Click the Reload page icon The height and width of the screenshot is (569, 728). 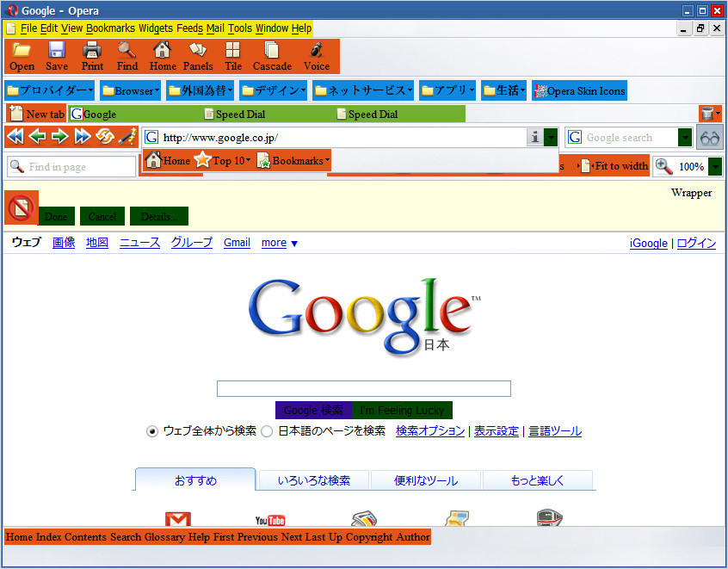pos(104,137)
